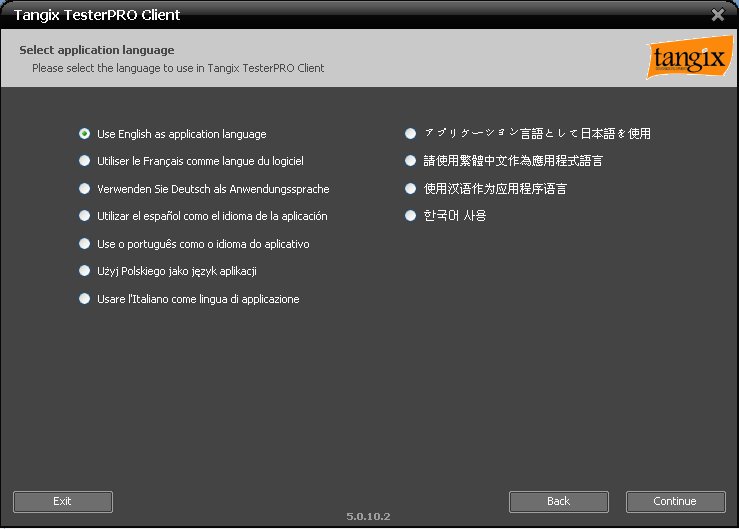Click Continue to proceed
Screen dimensions: 739x529
point(675,502)
